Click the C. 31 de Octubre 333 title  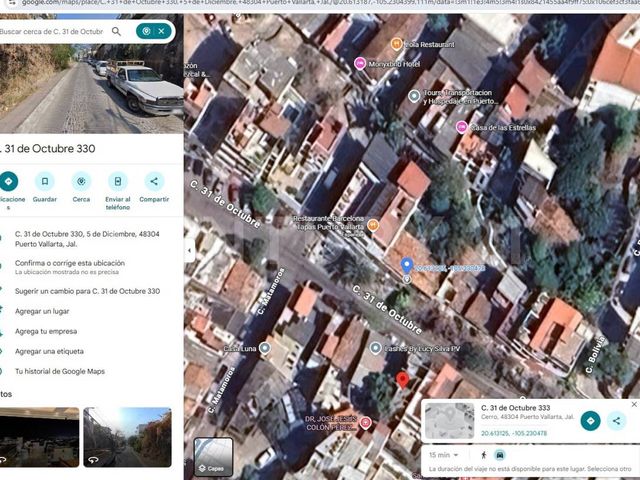coord(516,408)
